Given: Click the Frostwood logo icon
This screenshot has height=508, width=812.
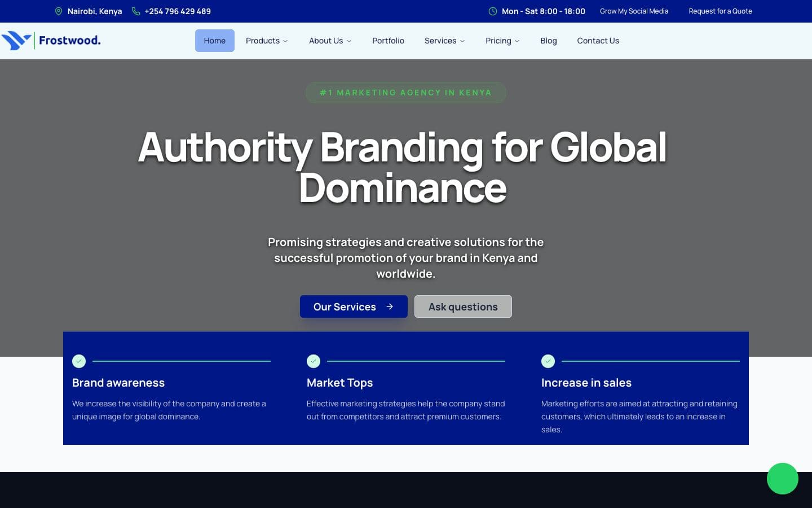Looking at the screenshot, I should click(16, 41).
